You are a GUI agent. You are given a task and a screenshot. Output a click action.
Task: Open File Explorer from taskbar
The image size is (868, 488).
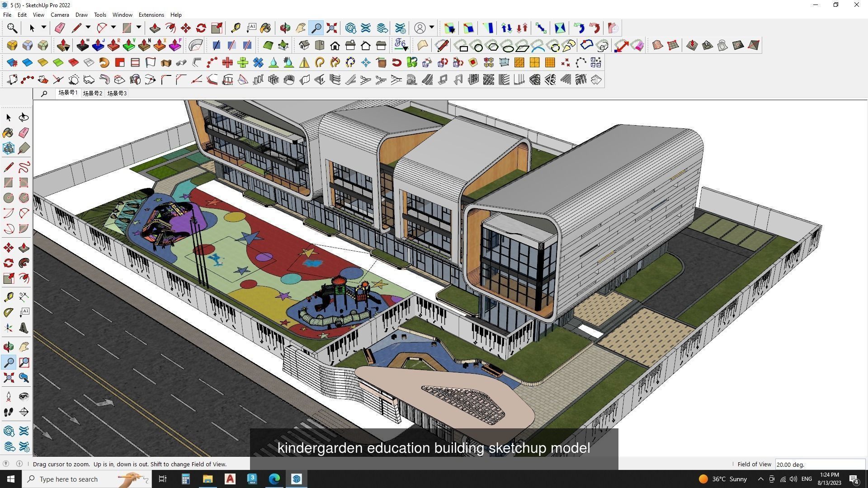point(208,479)
